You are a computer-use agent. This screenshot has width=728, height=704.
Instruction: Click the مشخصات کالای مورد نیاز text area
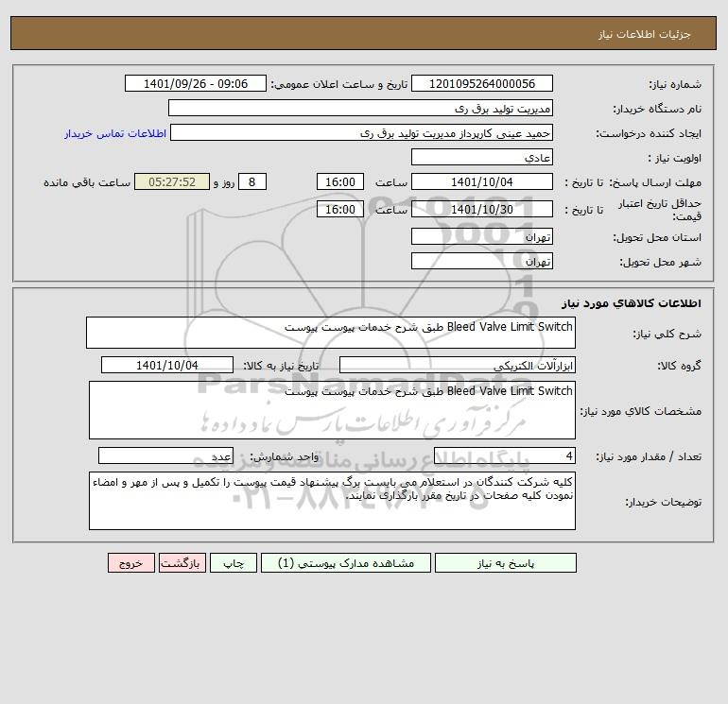[x=332, y=410]
